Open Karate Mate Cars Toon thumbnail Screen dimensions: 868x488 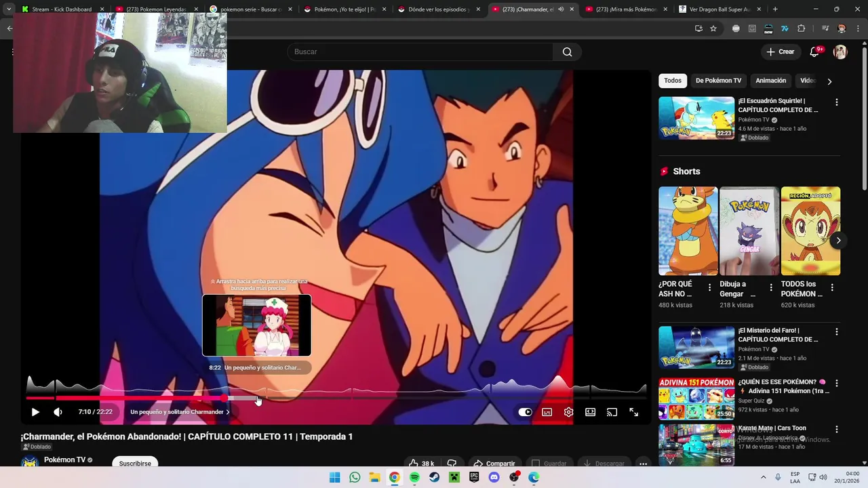tap(696, 445)
